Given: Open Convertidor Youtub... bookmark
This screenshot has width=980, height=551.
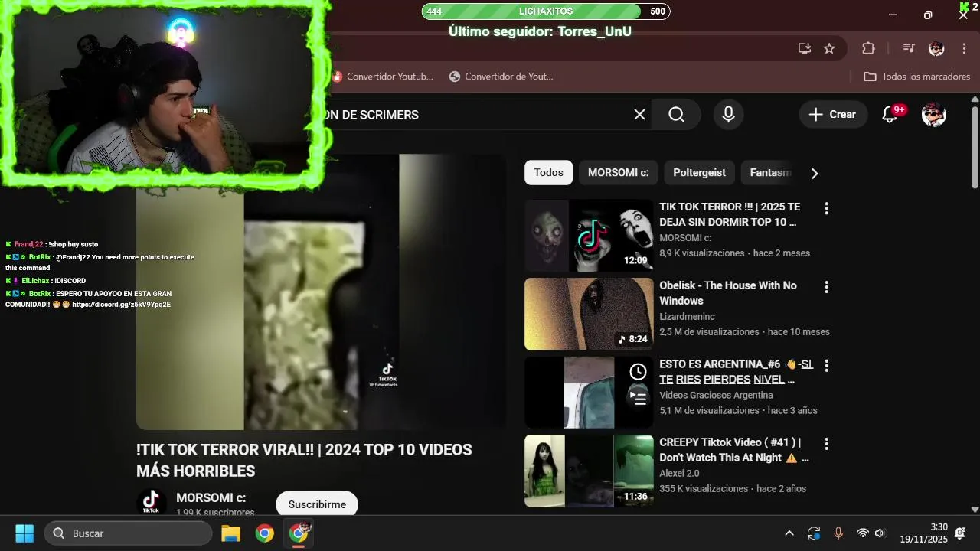Looking at the screenshot, I should (x=382, y=77).
